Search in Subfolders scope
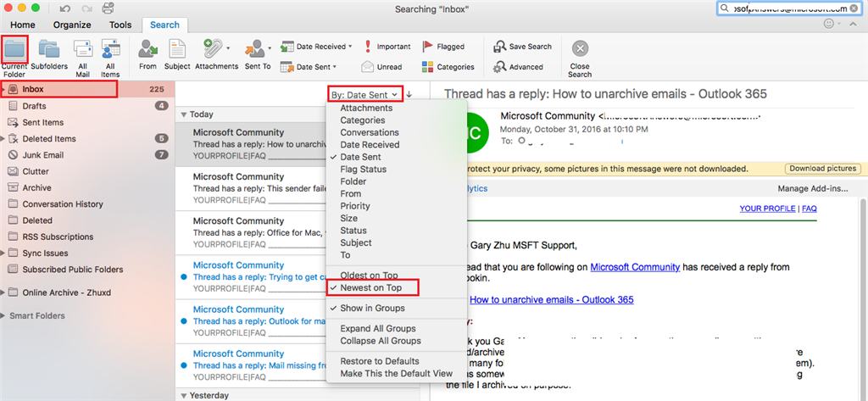The width and height of the screenshot is (868, 401). click(49, 56)
